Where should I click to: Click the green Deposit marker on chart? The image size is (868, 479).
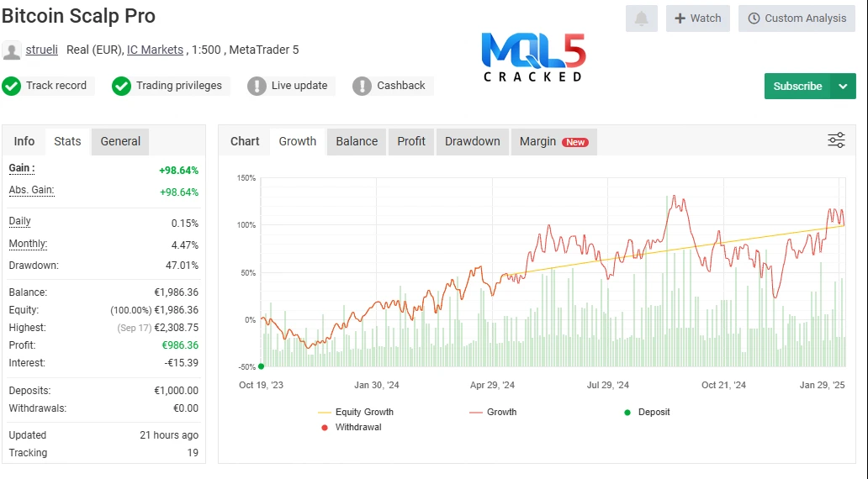click(x=262, y=366)
